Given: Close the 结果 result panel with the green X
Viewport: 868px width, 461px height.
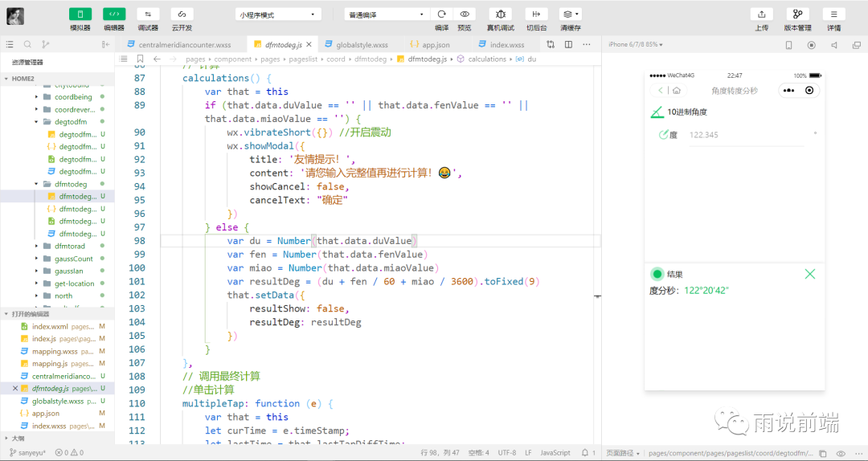Looking at the screenshot, I should coord(809,274).
